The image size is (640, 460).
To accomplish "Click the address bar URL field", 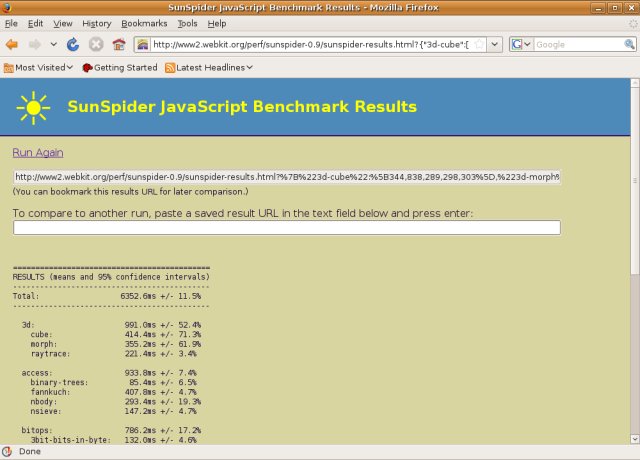I will (313, 44).
